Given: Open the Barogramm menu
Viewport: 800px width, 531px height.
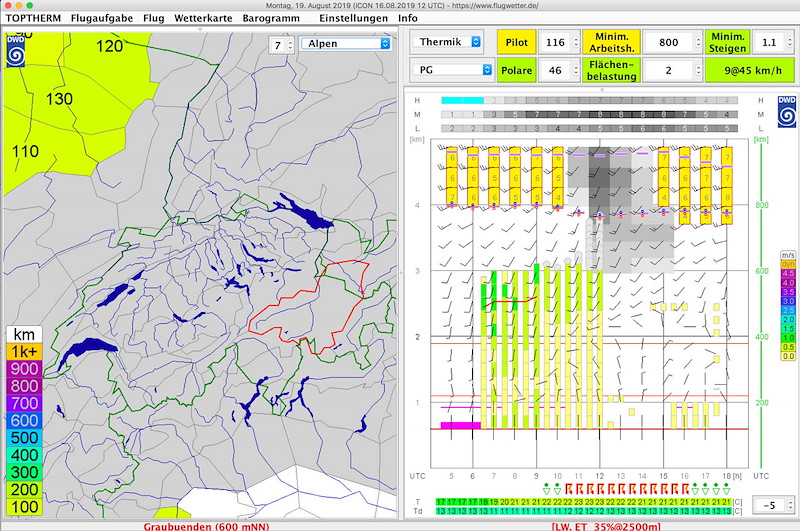Looking at the screenshot, I should click(271, 18).
